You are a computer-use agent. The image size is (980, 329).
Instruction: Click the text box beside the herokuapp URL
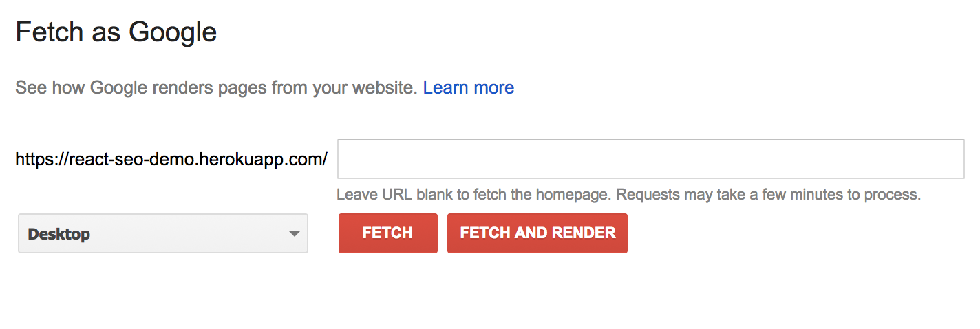pos(650,159)
